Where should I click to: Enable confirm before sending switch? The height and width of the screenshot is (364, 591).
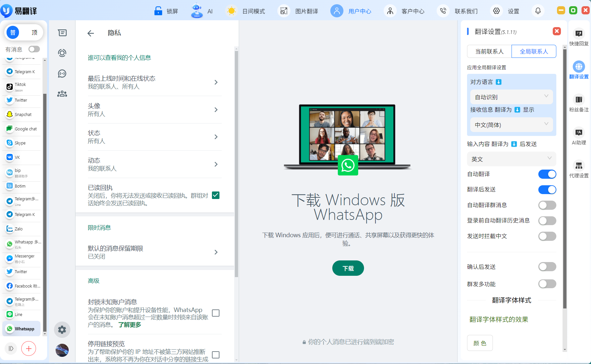(x=547, y=267)
